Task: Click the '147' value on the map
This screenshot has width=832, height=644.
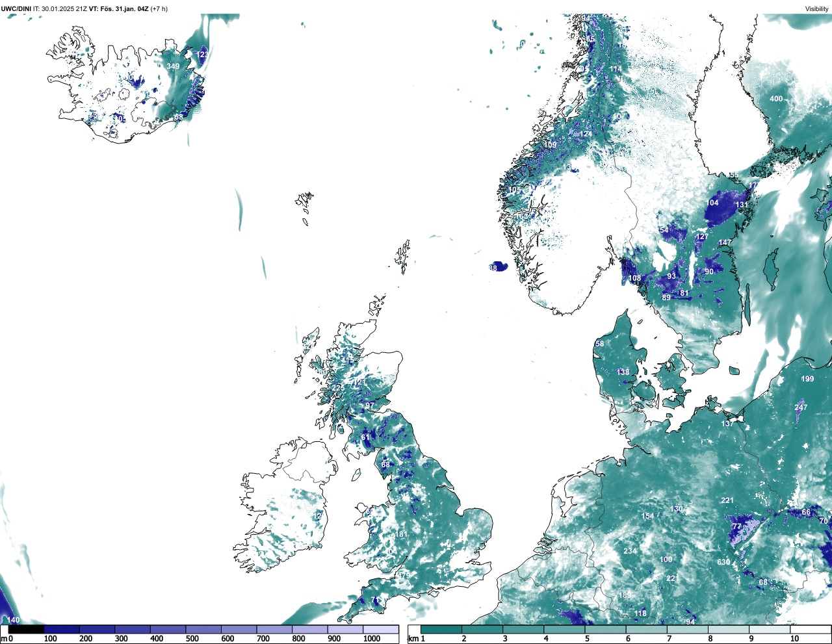Action: (725, 242)
